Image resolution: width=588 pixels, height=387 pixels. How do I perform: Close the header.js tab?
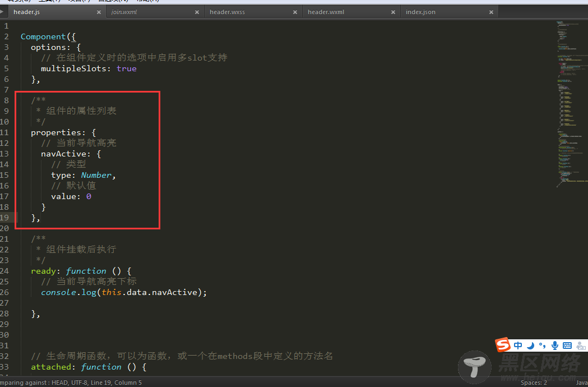tap(99, 12)
